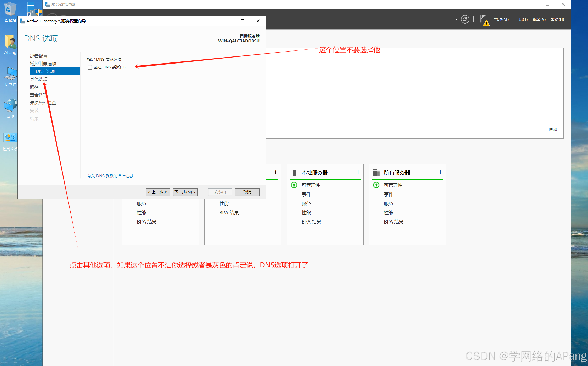
Task: Expand the dropdown arrow beside refresh icon
Action: tap(456, 19)
